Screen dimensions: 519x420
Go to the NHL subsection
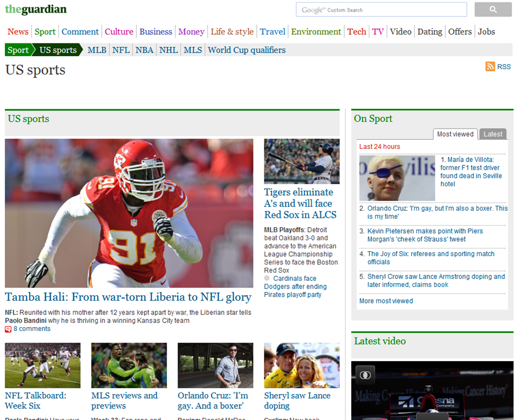(x=168, y=50)
